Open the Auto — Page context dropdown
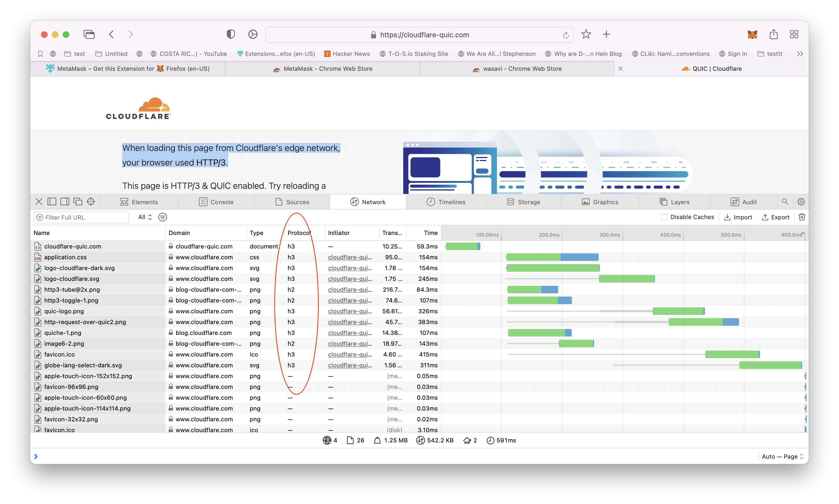 783,456
